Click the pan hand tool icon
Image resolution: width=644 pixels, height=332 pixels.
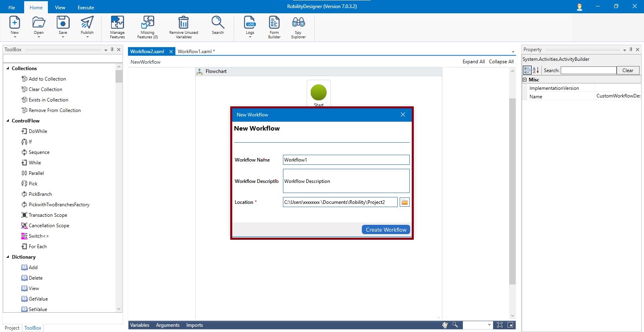445,325
